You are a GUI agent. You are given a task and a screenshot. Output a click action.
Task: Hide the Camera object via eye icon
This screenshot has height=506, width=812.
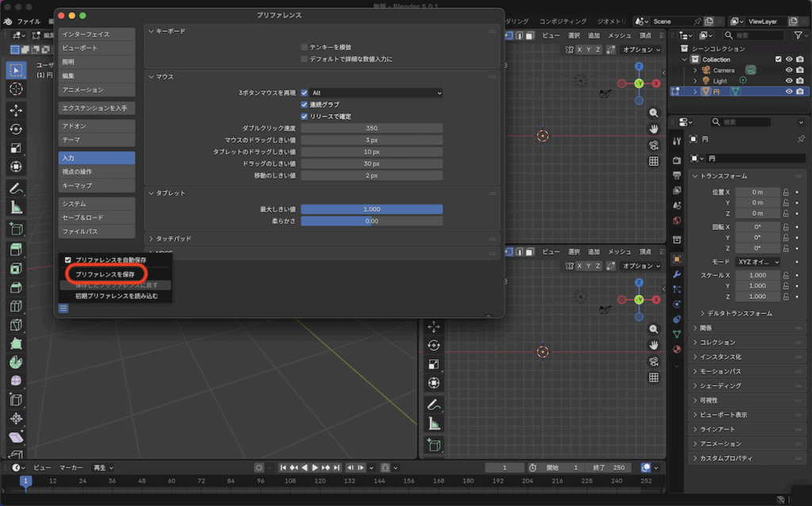[789, 70]
